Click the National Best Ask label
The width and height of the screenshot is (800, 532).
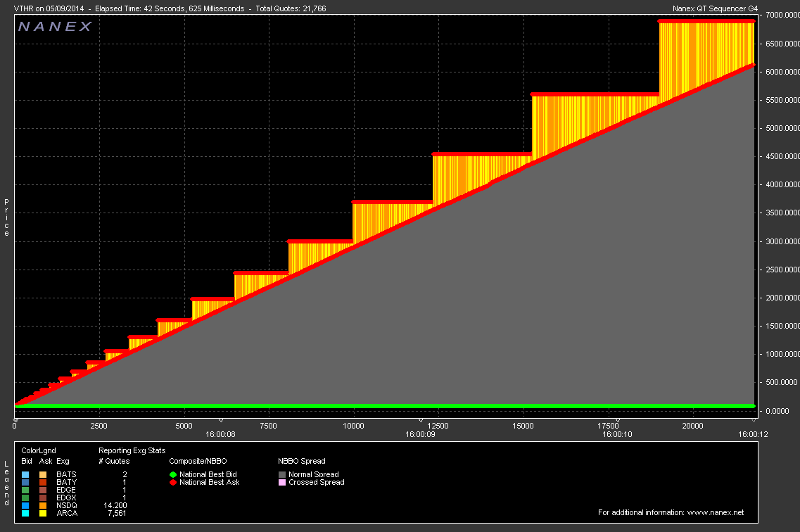point(209,482)
